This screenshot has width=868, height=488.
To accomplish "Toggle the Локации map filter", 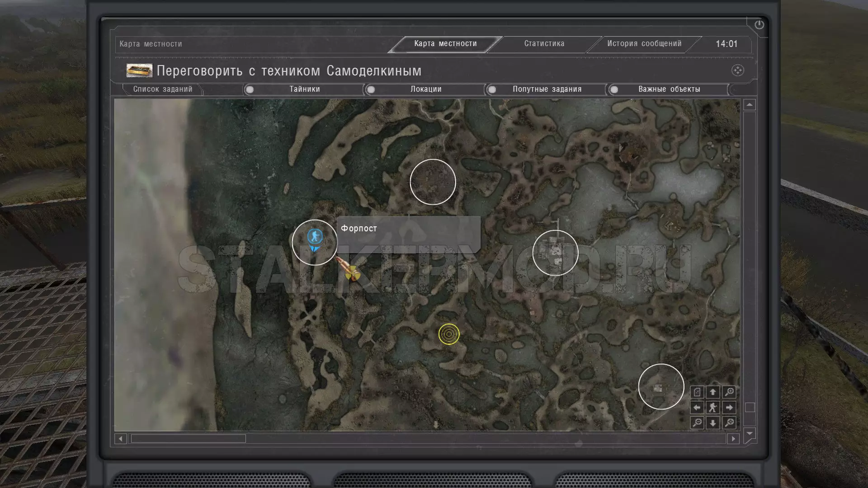I will click(425, 89).
